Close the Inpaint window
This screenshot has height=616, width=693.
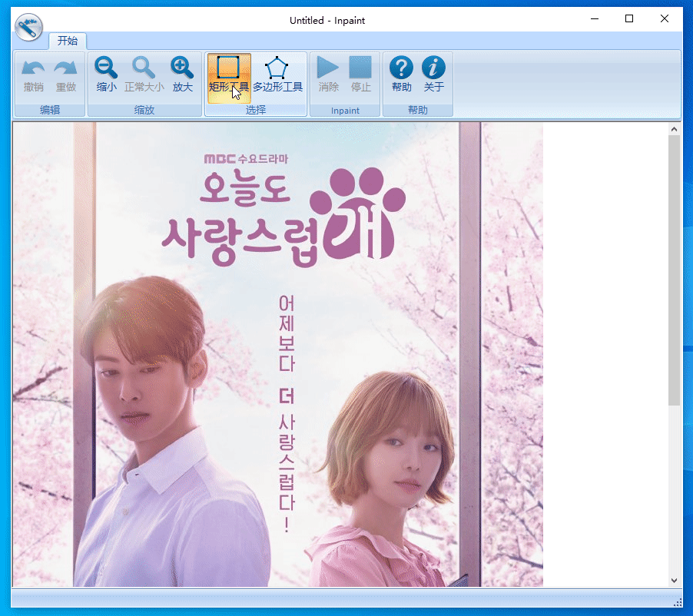tap(665, 18)
